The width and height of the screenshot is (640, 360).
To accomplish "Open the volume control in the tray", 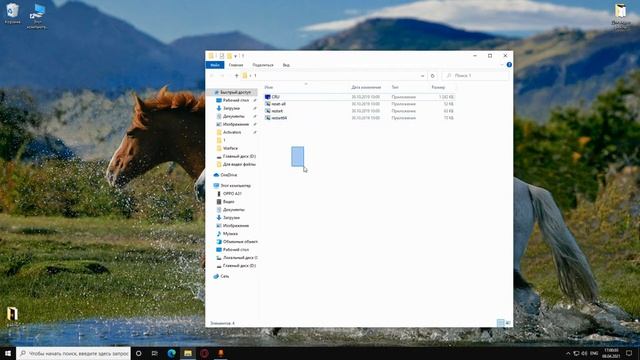I will (x=584, y=353).
